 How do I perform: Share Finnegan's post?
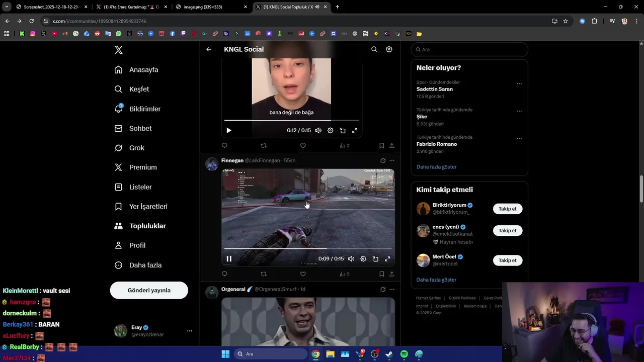coord(392,274)
